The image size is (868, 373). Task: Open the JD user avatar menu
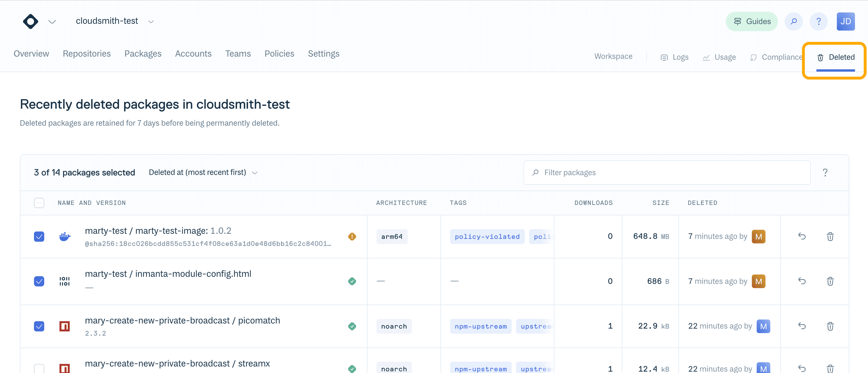(846, 21)
